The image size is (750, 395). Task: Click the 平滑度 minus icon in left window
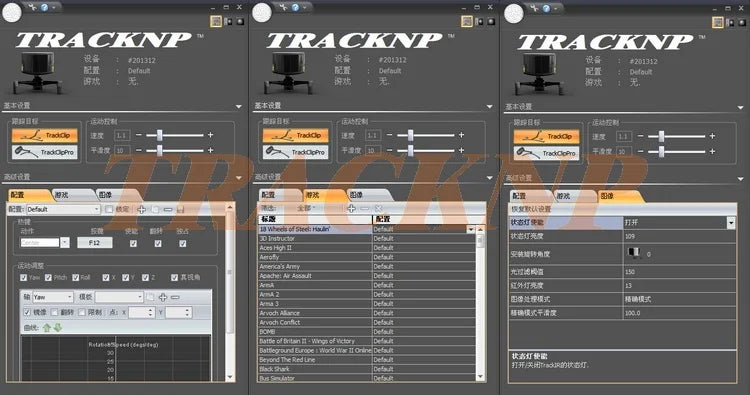pyautogui.click(x=139, y=150)
